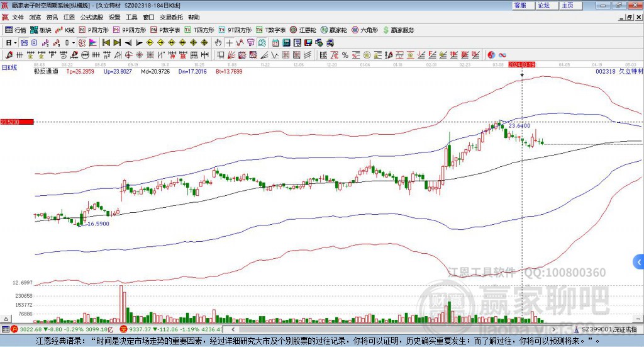Click the Shenzhen index 9337.37 status entry
The image size is (644, 347).
[172, 329]
